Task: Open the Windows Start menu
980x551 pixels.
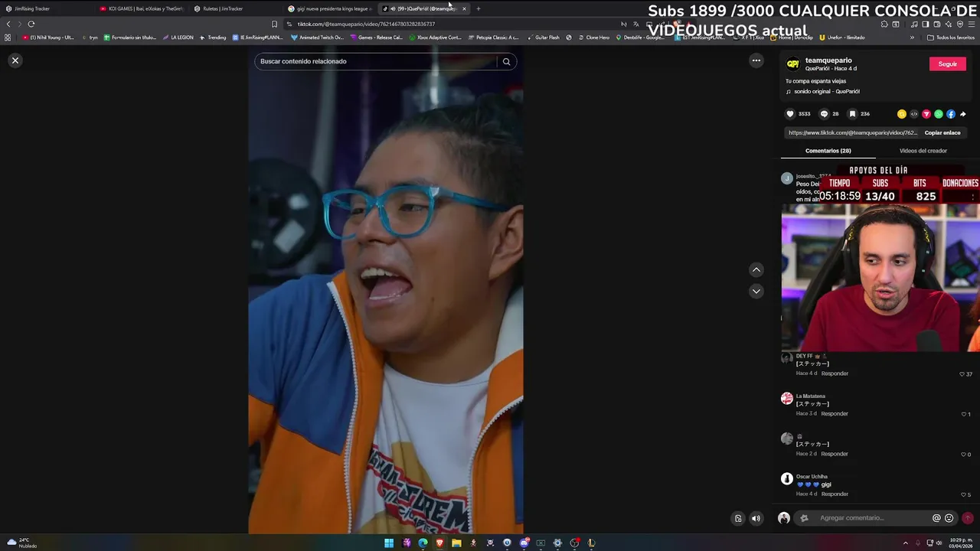Action: [x=389, y=543]
